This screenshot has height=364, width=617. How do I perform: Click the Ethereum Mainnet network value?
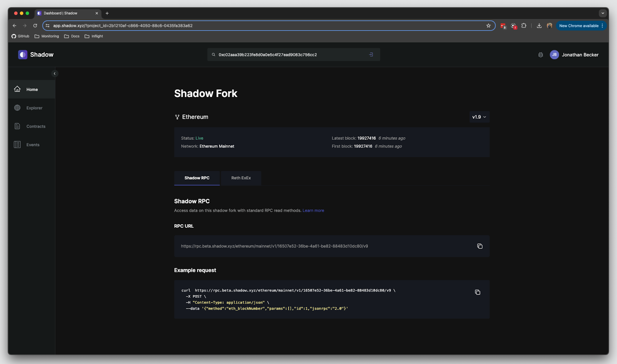coord(217,146)
